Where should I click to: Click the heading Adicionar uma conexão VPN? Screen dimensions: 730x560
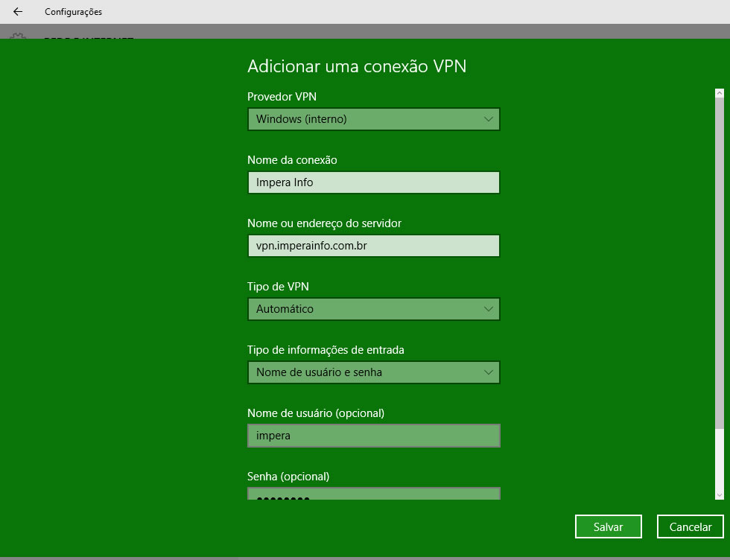pyautogui.click(x=357, y=66)
